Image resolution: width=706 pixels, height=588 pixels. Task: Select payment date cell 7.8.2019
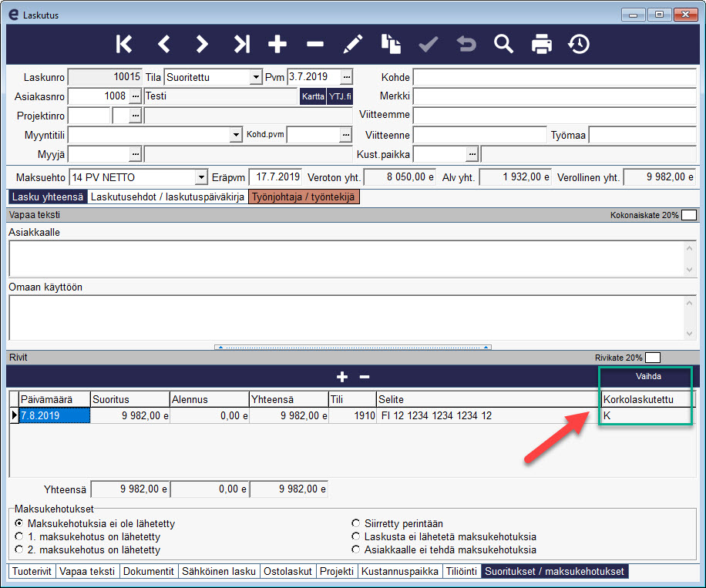[55, 415]
